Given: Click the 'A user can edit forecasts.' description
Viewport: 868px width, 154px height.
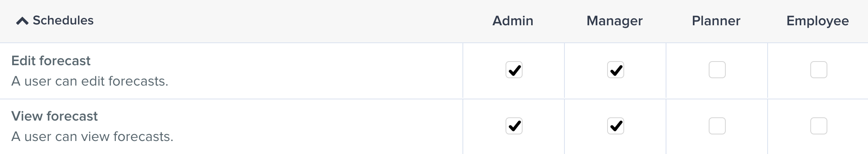Looking at the screenshot, I should point(90,81).
